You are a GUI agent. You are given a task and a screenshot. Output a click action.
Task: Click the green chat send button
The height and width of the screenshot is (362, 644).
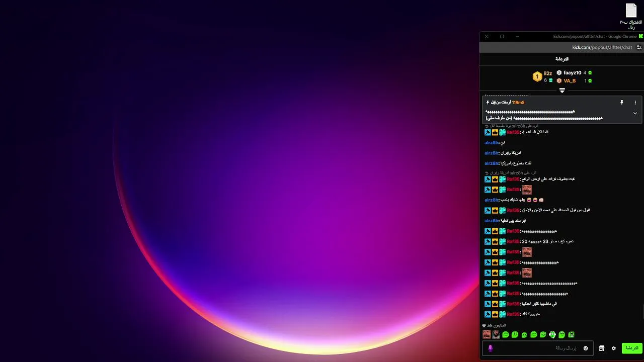632,348
